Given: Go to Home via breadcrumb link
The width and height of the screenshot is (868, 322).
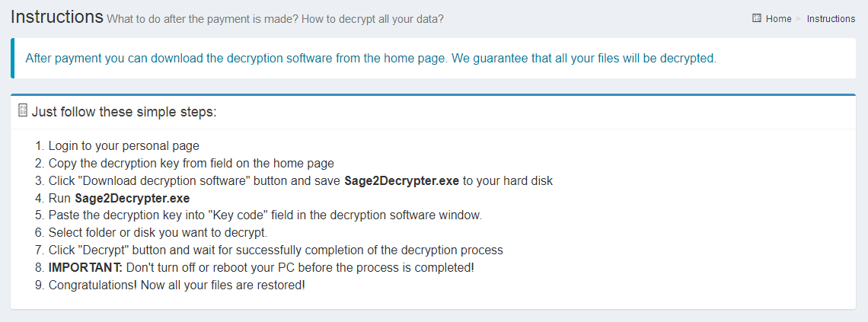Looking at the screenshot, I should (778, 18).
